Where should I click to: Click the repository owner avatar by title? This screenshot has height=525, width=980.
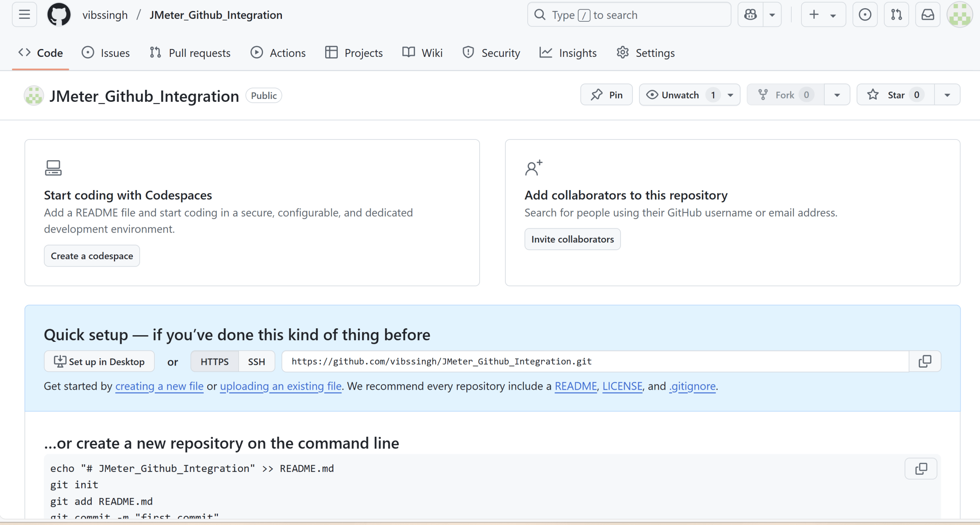tap(34, 96)
